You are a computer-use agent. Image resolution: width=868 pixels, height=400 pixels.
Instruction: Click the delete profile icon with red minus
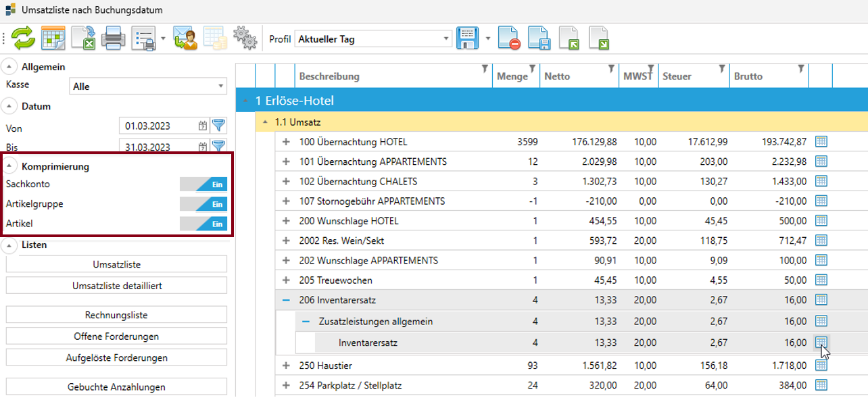509,39
